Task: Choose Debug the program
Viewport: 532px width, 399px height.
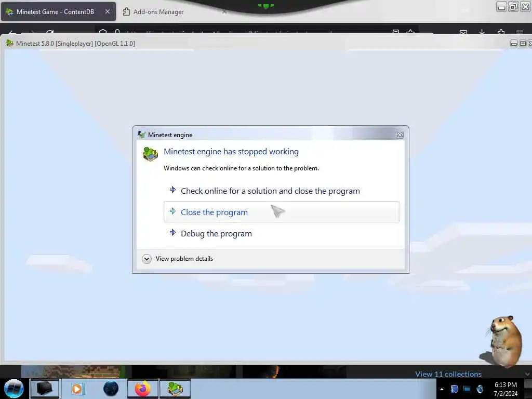Action: tap(216, 233)
